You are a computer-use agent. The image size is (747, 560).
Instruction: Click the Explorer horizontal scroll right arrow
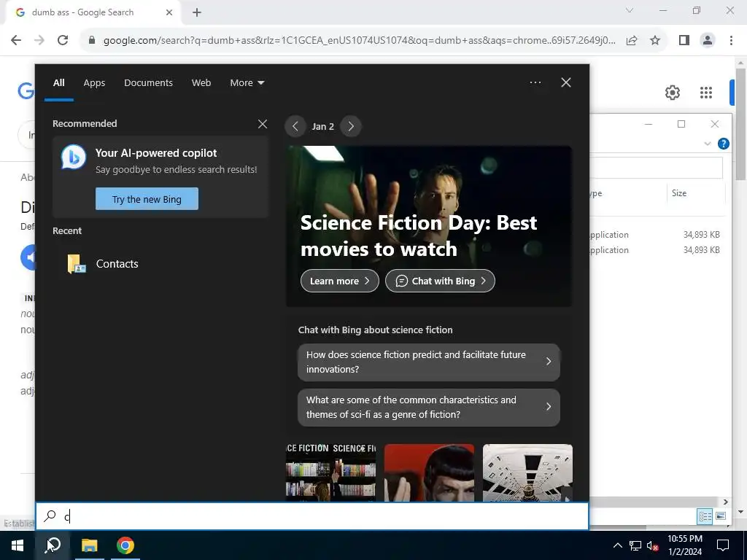[726, 502]
